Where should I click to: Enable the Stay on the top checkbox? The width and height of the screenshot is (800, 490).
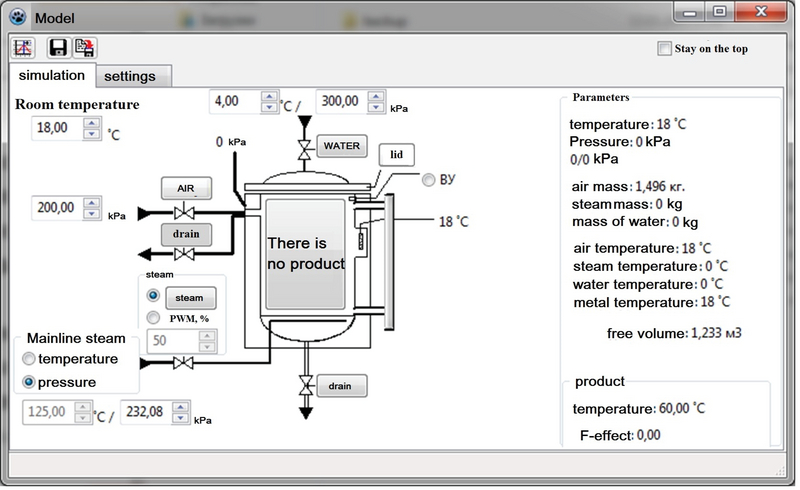[x=665, y=49]
